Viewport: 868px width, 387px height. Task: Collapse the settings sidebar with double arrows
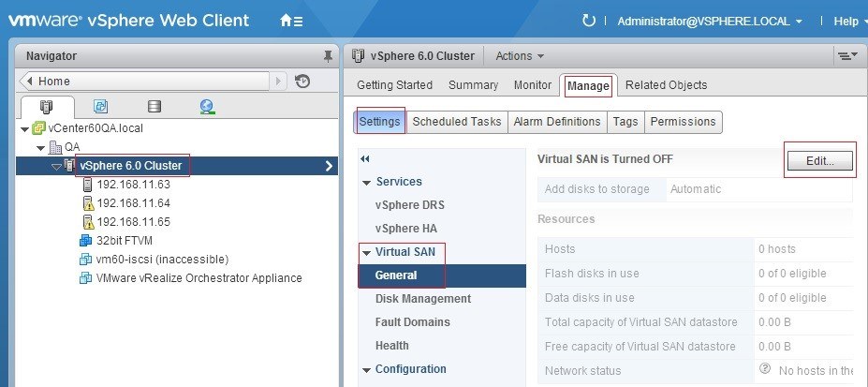click(x=364, y=159)
